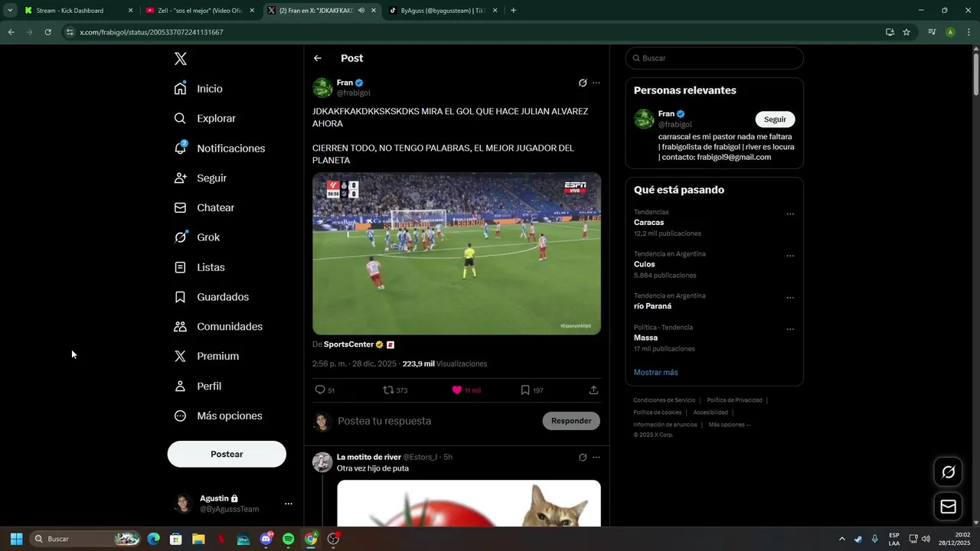Show hidden system tray icons
Viewport: 980px width, 551px height.
click(842, 539)
